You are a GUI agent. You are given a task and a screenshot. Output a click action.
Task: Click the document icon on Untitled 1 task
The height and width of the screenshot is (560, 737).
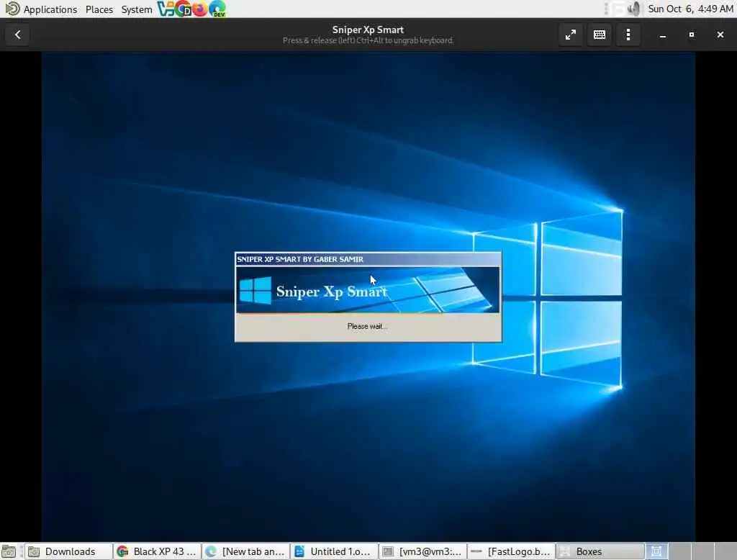(x=299, y=551)
